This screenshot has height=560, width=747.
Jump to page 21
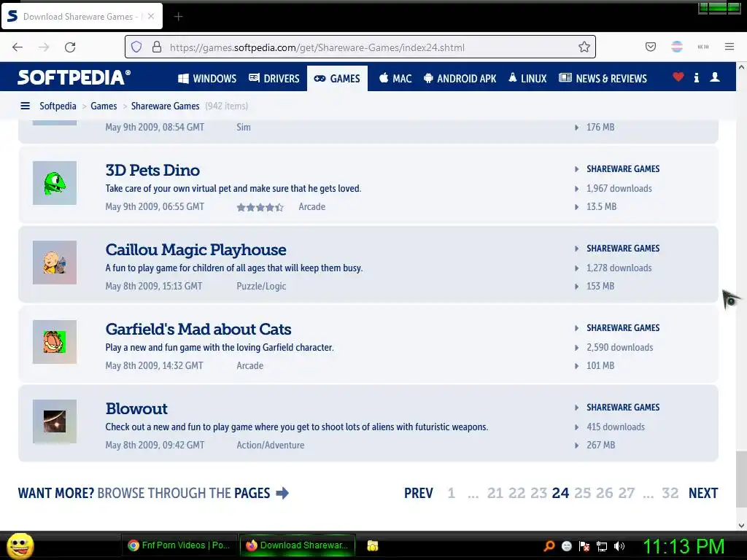tap(495, 493)
